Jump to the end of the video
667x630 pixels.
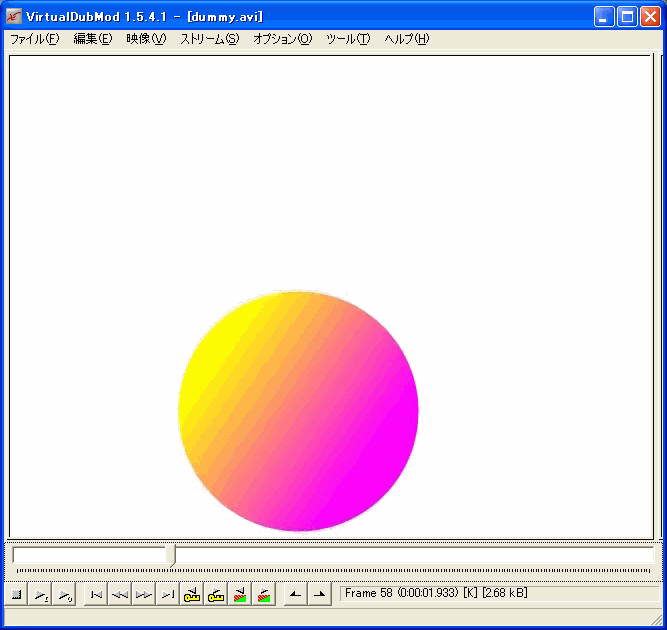pyautogui.click(x=167, y=594)
